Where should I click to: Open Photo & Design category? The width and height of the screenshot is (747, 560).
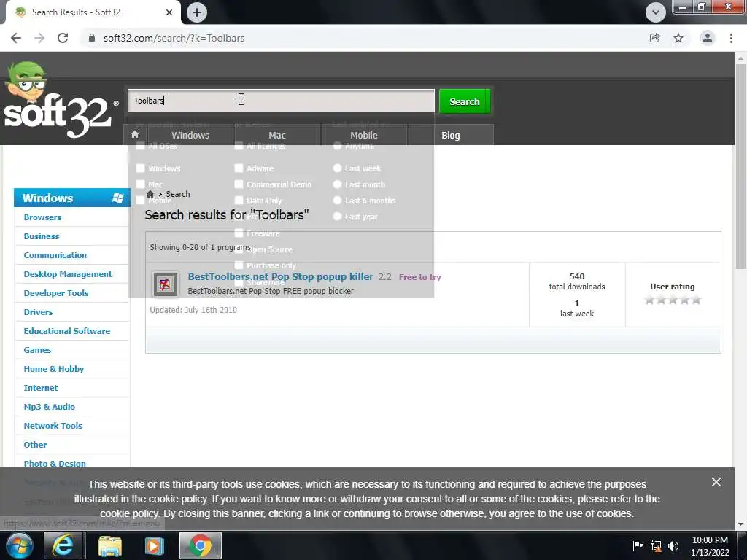pyautogui.click(x=55, y=464)
